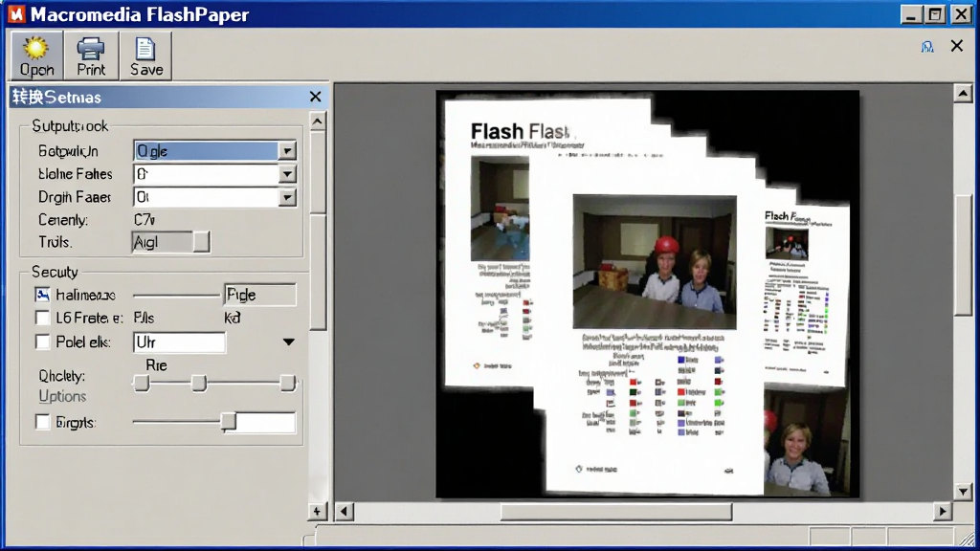Click the left handle of Qhclety slider
Screen dimensions: 980x551
point(142,383)
